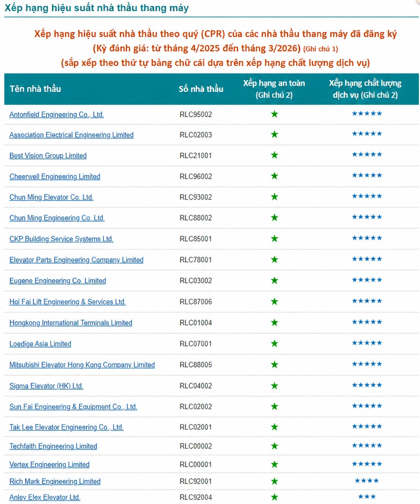
Task: Click five-star service rating for Cheerwell Engineering
Action: coord(367,175)
